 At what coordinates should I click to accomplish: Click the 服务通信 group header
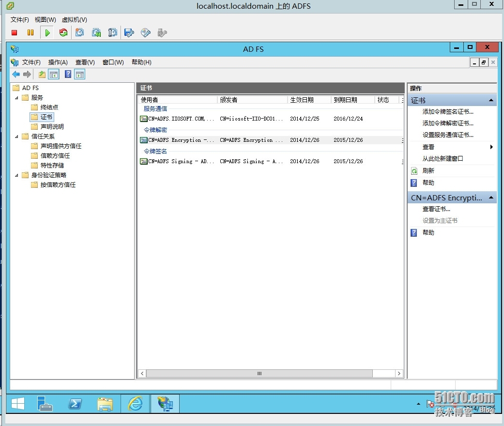point(155,108)
